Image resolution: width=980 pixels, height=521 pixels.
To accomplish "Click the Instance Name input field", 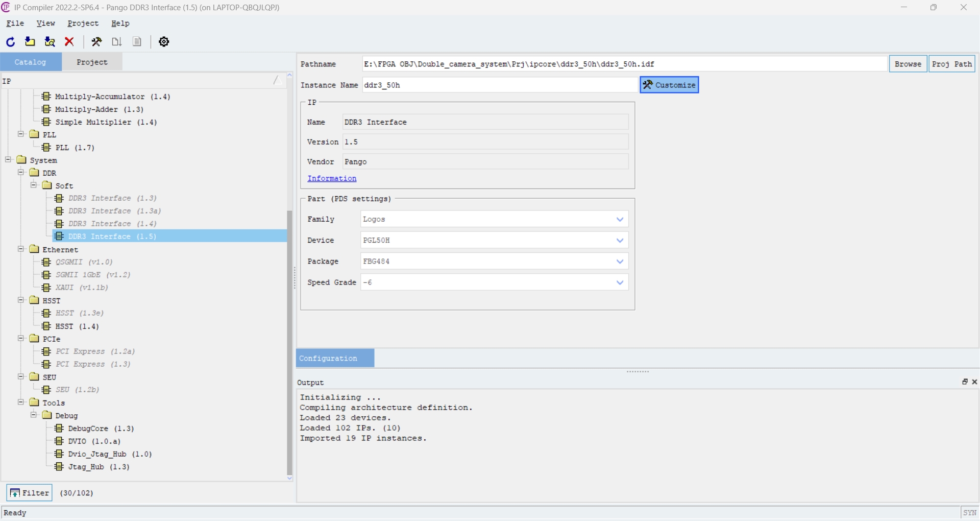I will tap(500, 85).
